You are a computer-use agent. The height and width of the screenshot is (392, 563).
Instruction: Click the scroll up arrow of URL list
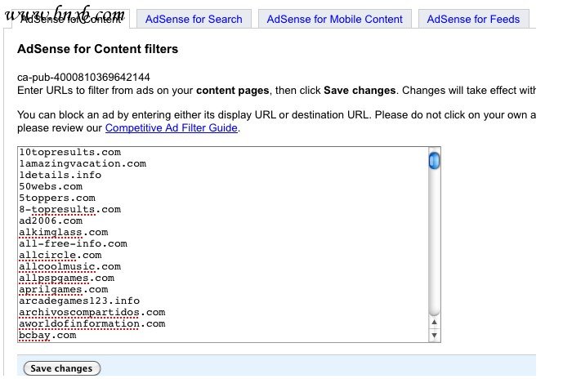(435, 322)
